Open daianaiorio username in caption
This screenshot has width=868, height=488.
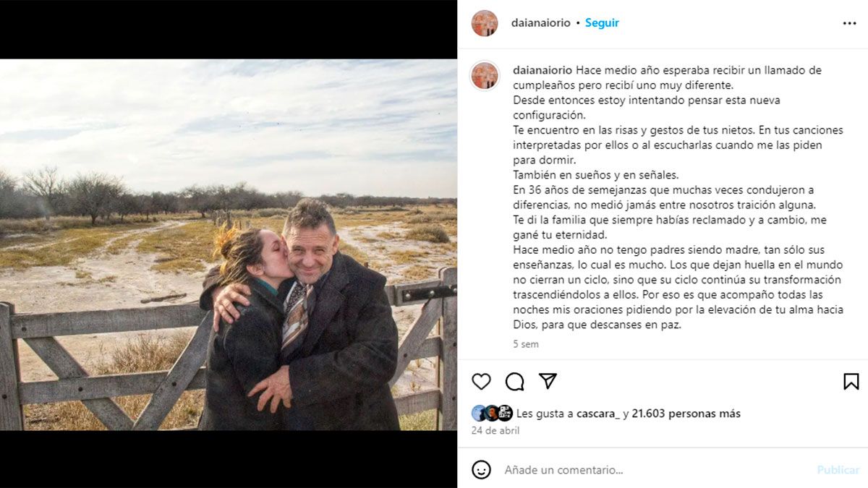(x=542, y=70)
